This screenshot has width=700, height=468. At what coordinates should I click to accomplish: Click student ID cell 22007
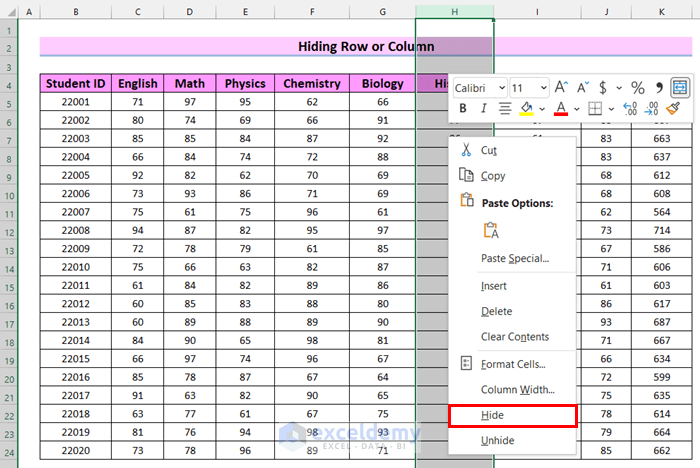[76, 212]
